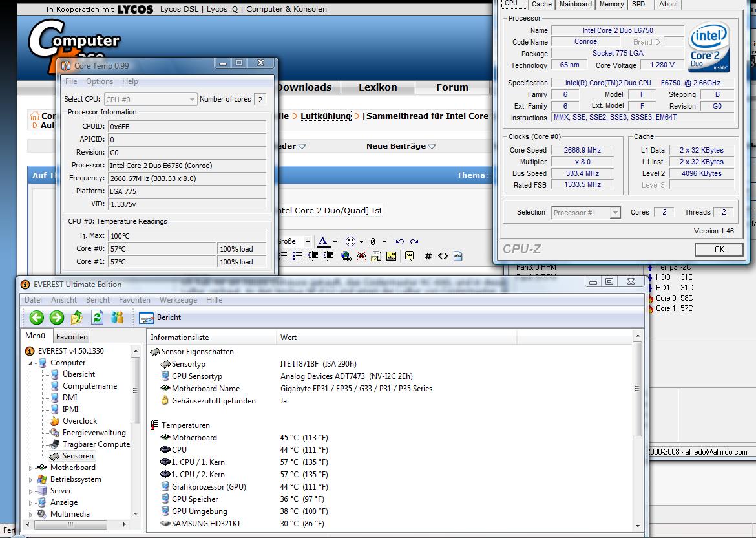Wrap code tags using # icon

coord(428,256)
